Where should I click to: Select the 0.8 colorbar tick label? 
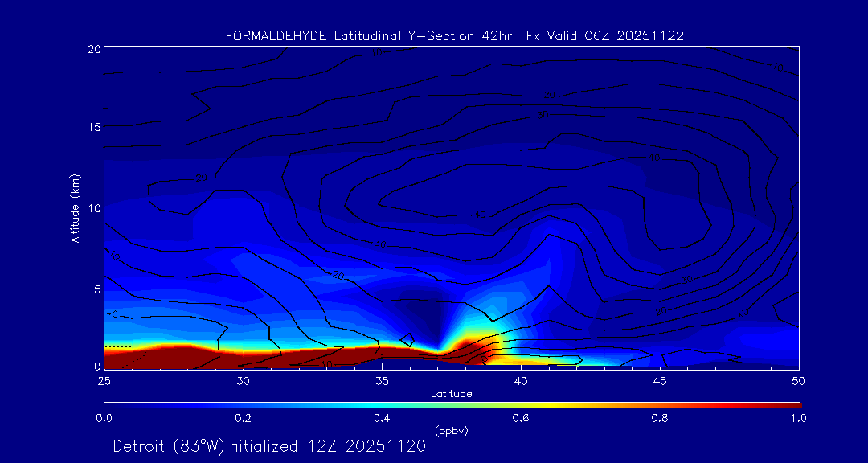click(660, 418)
